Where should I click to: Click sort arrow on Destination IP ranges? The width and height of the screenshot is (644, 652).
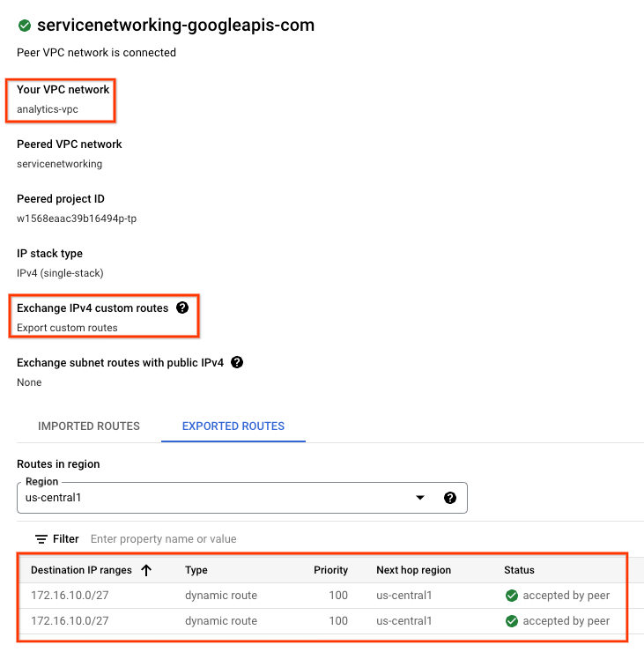[x=146, y=570]
